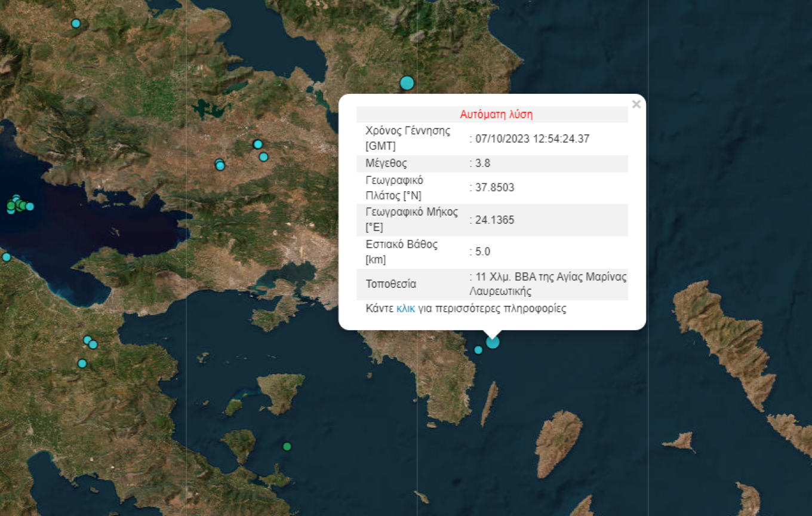Select the top-left marker of the Peloponnese pair
This screenshot has width=812, height=516.
(x=87, y=340)
